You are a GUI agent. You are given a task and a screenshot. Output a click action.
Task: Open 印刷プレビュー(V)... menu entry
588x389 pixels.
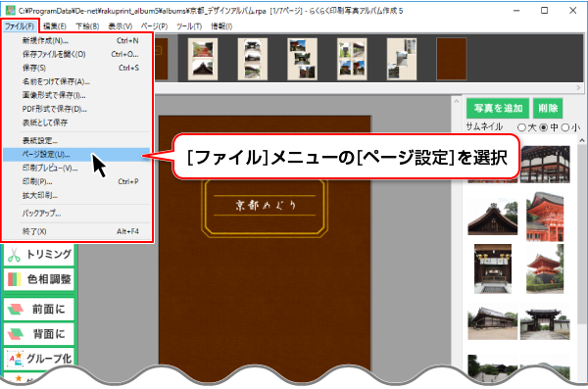(76, 169)
